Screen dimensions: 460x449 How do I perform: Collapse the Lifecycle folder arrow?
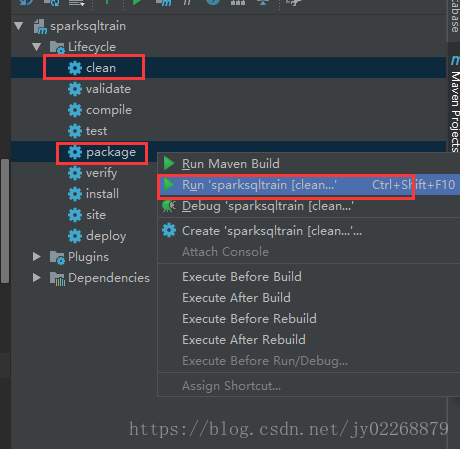37,47
